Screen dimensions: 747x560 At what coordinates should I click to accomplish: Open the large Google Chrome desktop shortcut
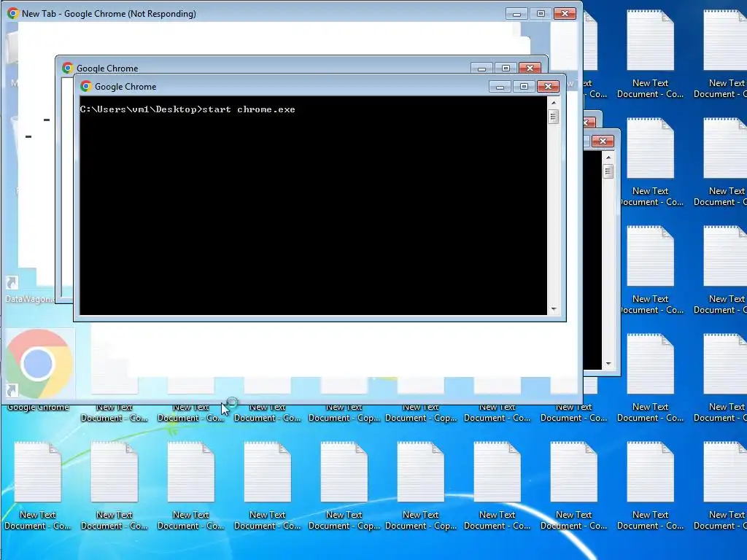click(x=39, y=364)
